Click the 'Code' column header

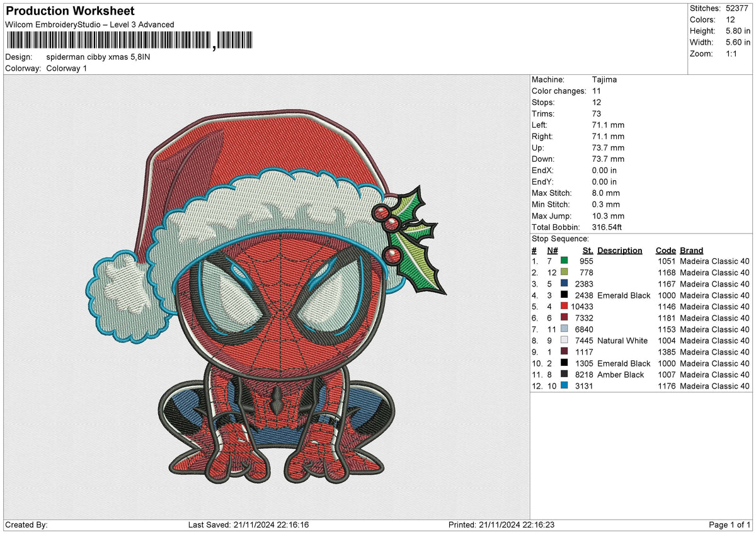pos(665,250)
